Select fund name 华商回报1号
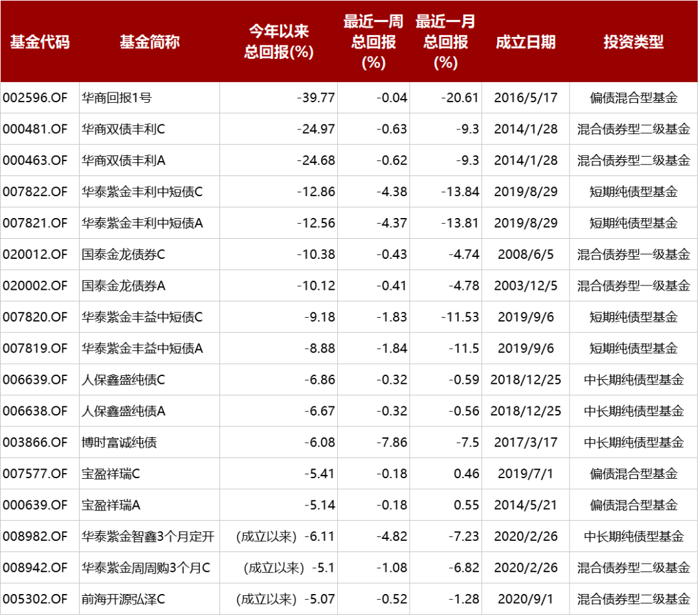This screenshot has height=616, width=699. [x=116, y=98]
